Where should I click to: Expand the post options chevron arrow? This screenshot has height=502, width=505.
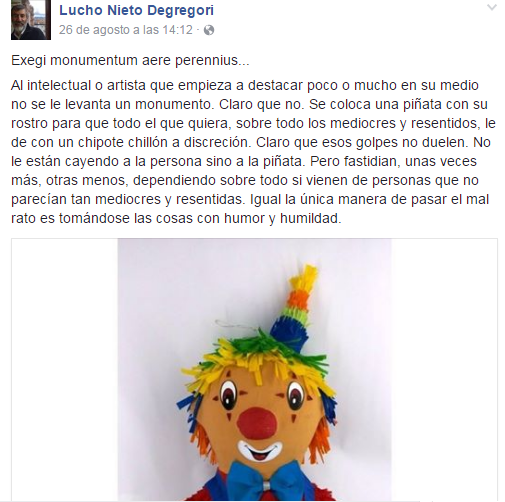pos(492,7)
